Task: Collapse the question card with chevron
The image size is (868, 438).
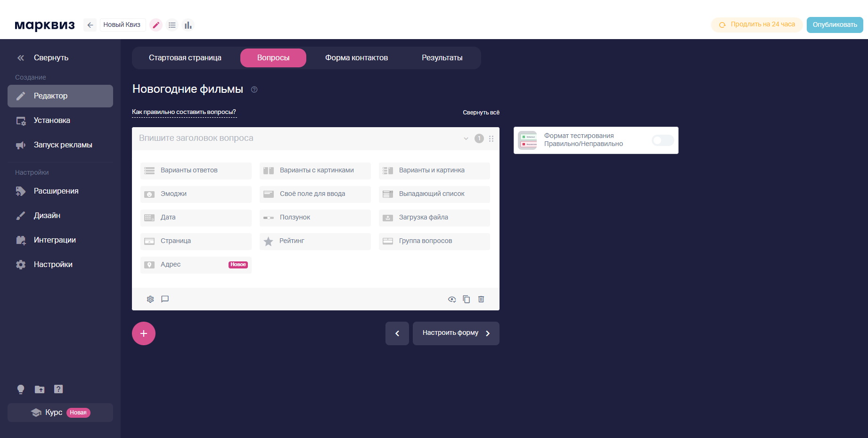Action: click(466, 138)
